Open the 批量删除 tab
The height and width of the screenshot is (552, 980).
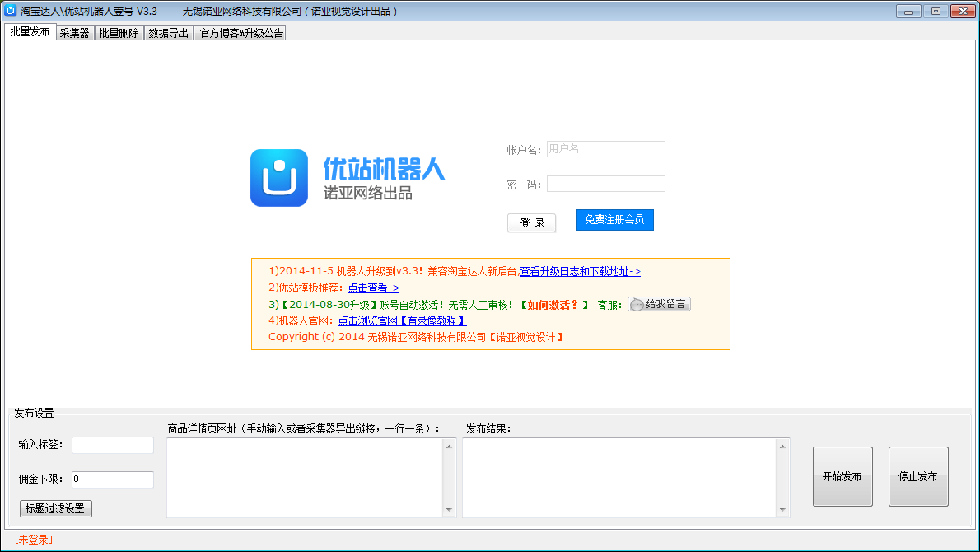tap(119, 33)
